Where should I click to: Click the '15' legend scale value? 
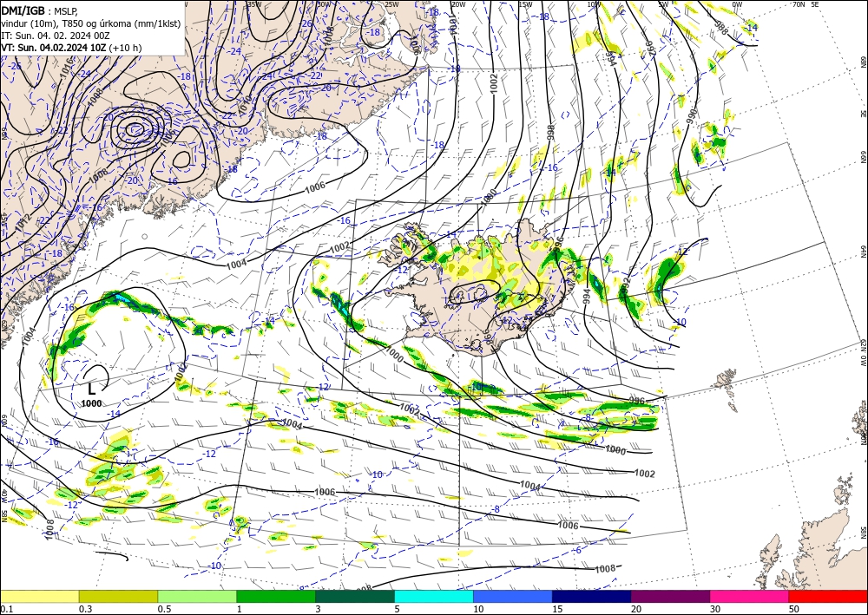pos(557,609)
